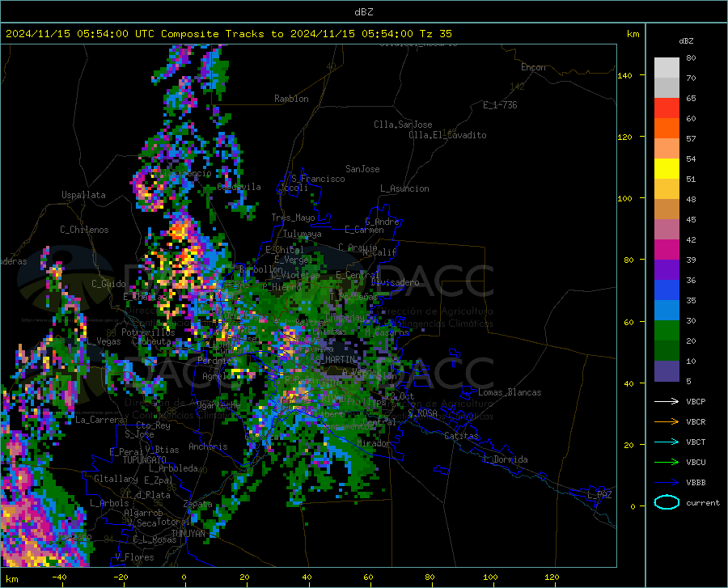Click the blue VBBB arrow in the legend

click(x=667, y=483)
